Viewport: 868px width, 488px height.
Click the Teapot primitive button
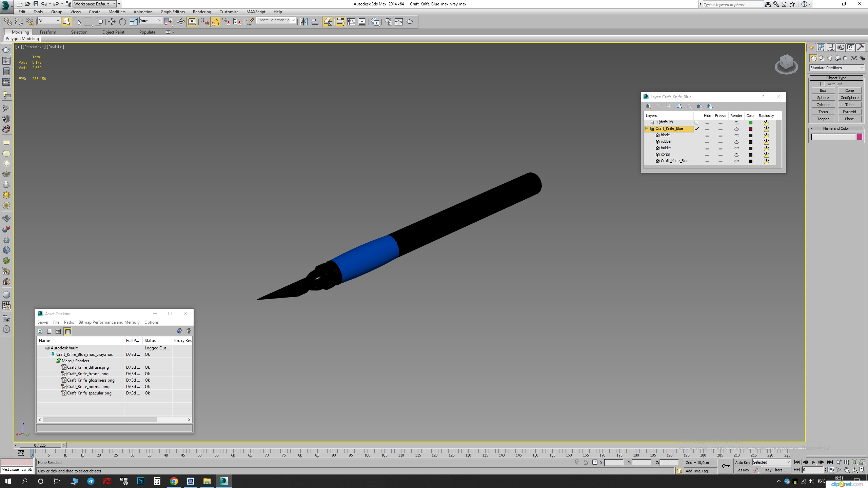(x=823, y=119)
